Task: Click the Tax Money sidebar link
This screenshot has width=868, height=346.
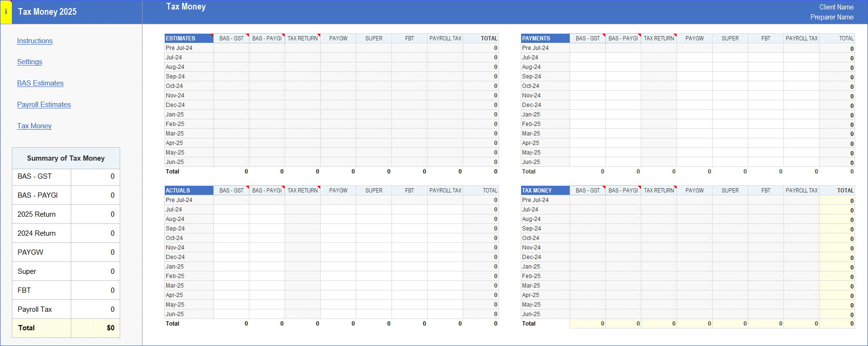Action: 34,126
